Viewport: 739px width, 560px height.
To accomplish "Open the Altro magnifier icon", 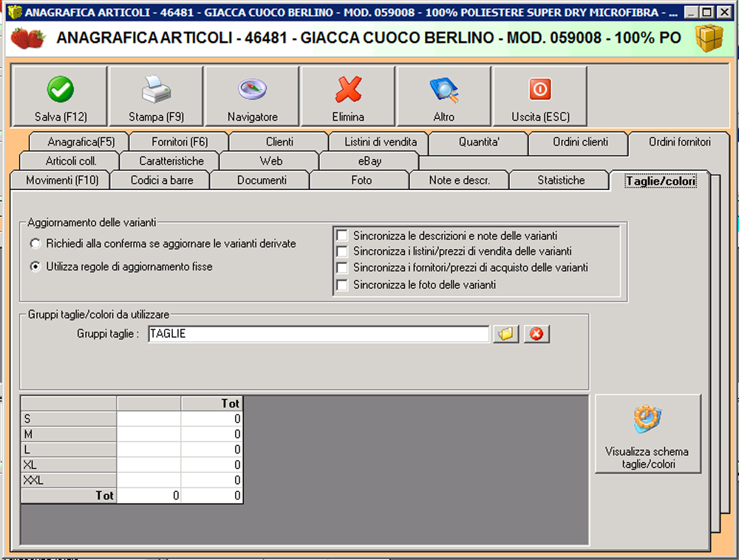I will (444, 90).
